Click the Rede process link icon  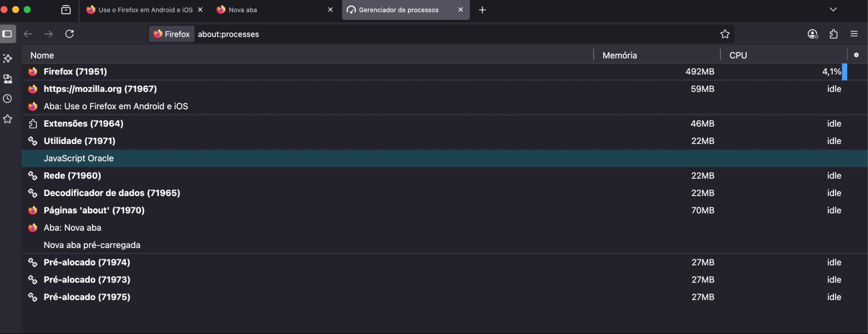click(x=33, y=176)
